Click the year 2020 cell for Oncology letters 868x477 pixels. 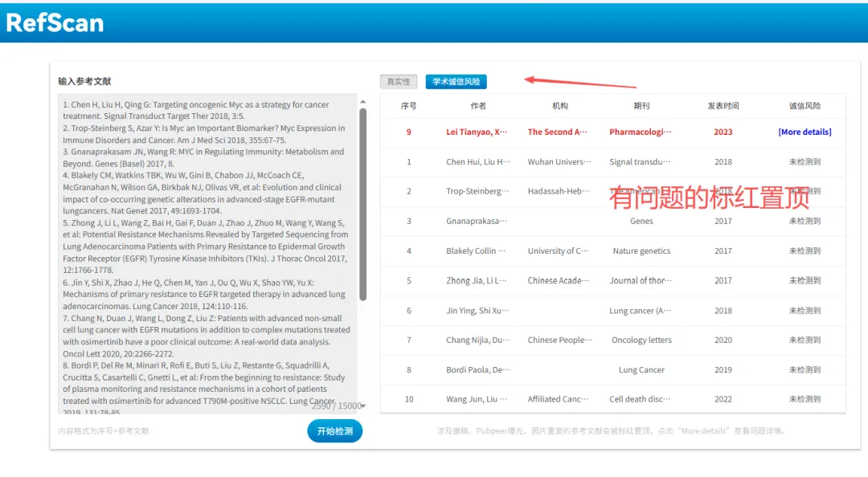point(723,340)
